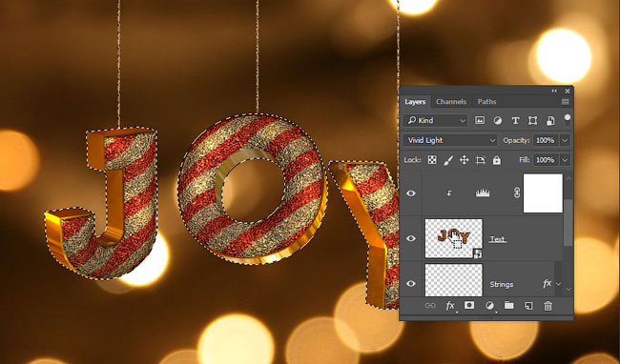Screen dimensions: 620x364
Task: Lock image pixels brush icon
Action: pyautogui.click(x=448, y=160)
